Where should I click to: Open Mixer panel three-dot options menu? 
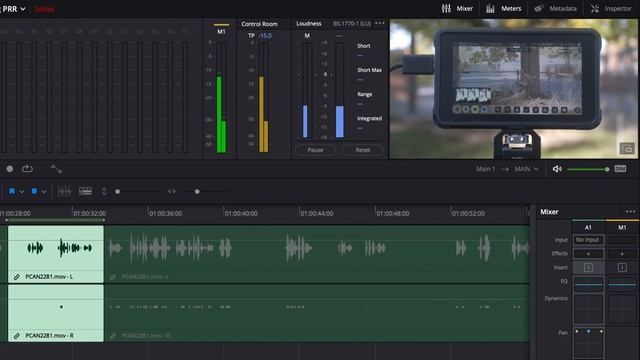click(630, 211)
